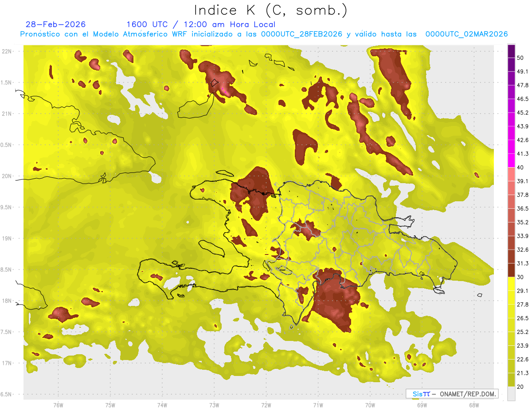Click the colorbar value '35.2'
The height and width of the screenshot is (411, 532).
point(522,223)
